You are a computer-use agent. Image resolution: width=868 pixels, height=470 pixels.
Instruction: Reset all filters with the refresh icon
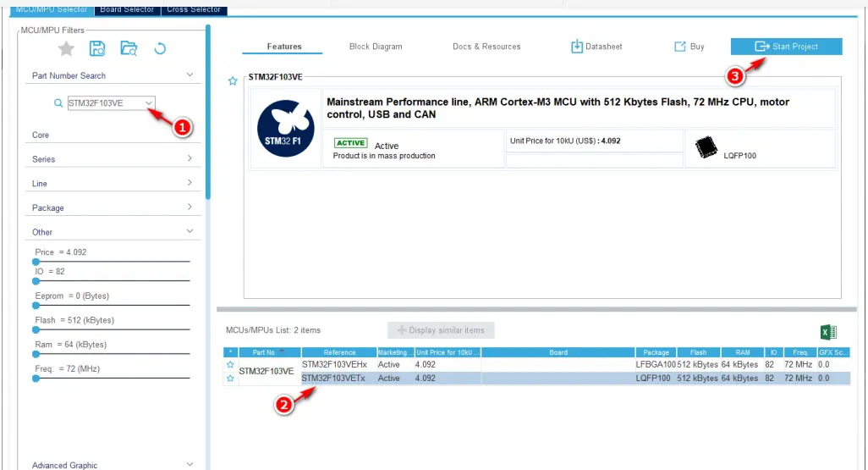pos(160,49)
